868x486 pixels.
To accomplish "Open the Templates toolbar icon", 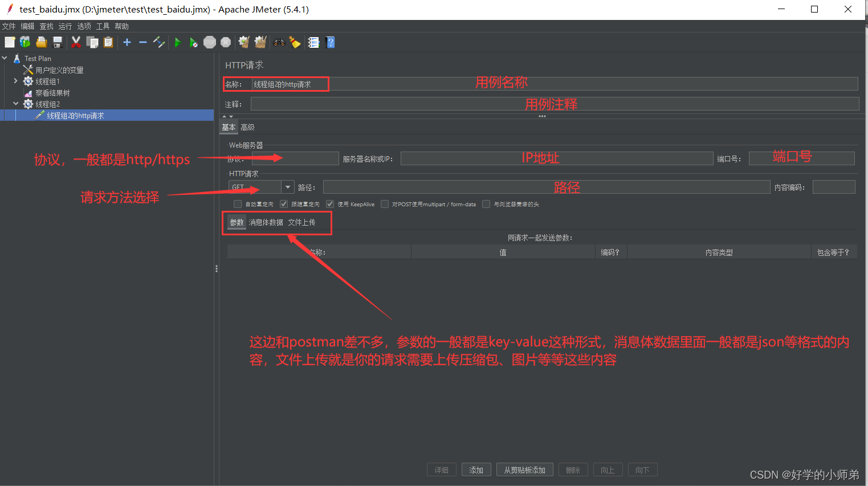I will 25,42.
